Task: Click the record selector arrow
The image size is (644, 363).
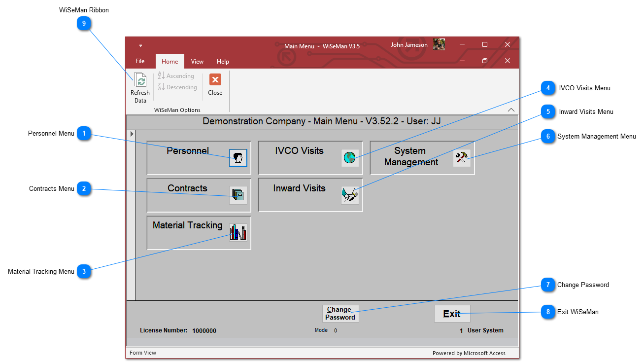Action: tap(131, 134)
